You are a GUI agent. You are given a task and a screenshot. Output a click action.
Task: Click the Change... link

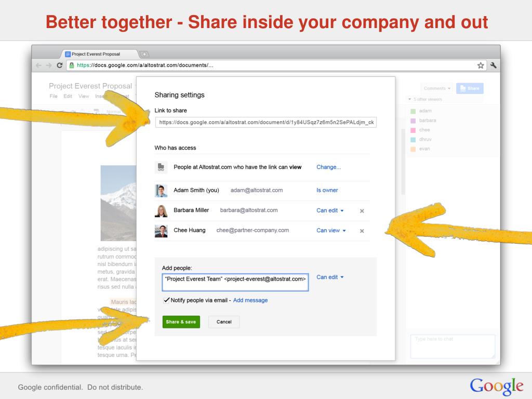[329, 167]
